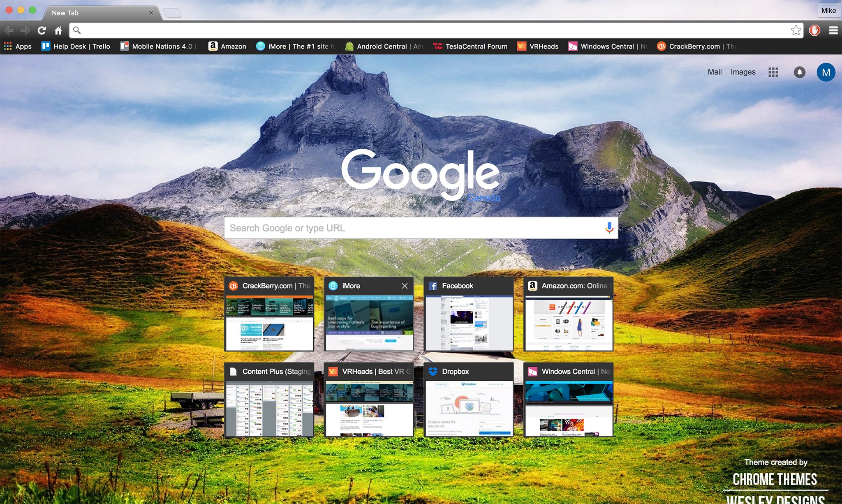Screen dimensions: 842x504
Task: Click the Google Apps grid icon
Action: [x=774, y=72]
